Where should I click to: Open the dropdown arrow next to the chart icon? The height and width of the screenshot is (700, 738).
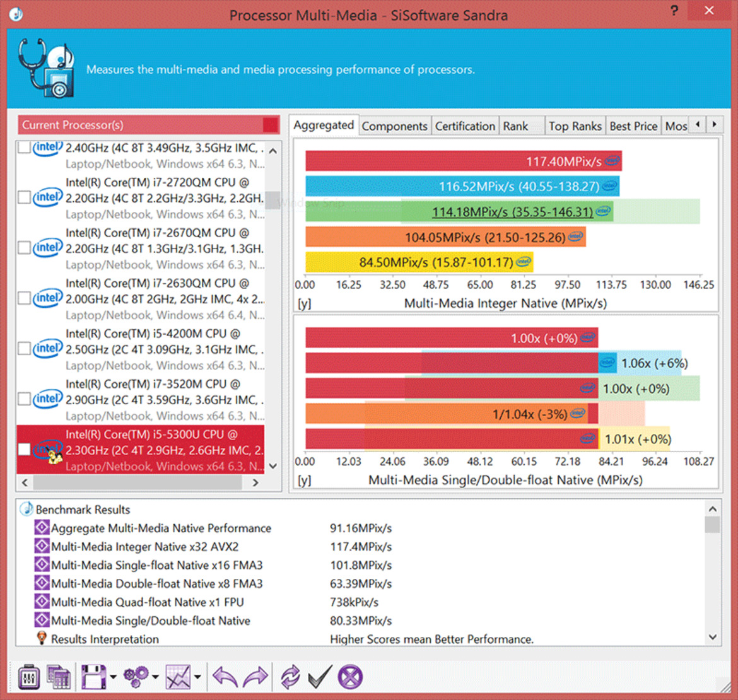coord(197,677)
